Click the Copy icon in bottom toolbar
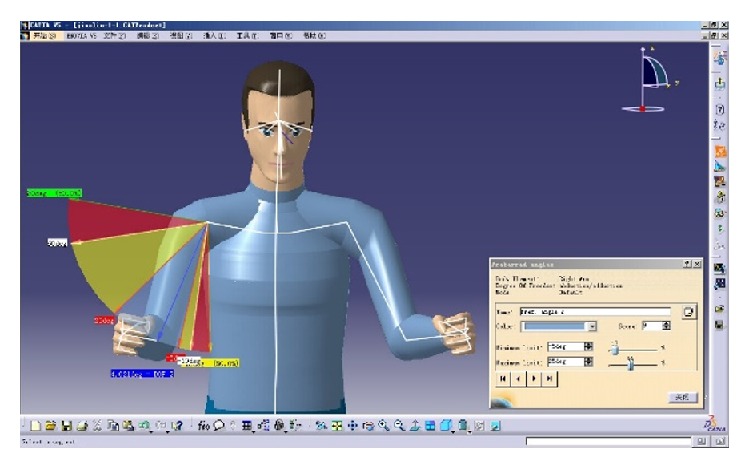This screenshot has height=469, width=750. [x=113, y=425]
